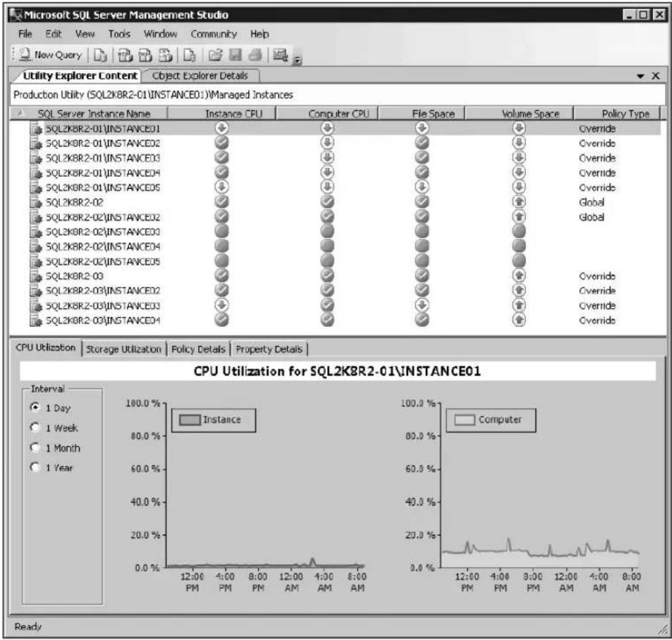672x640 pixels.
Task: Click File Space status icon for SQL2K8R2-01\INSTANCE05
Action: pos(422,187)
